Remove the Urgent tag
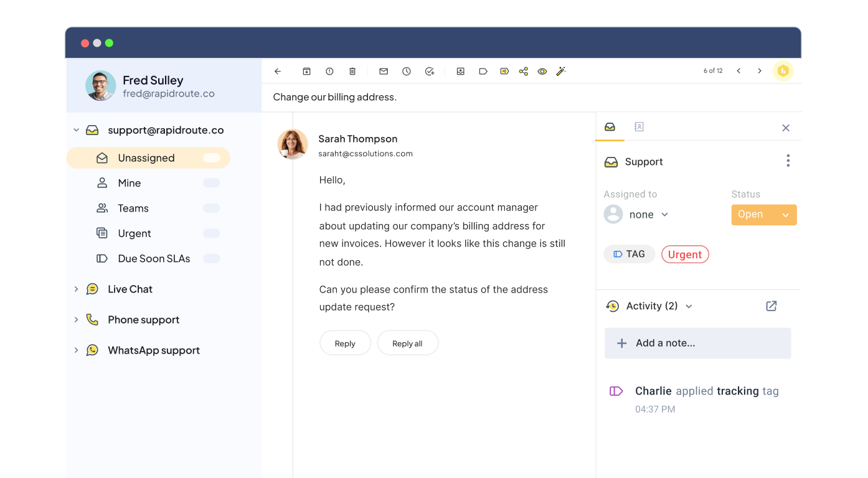The width and height of the screenshot is (868, 478). (685, 254)
